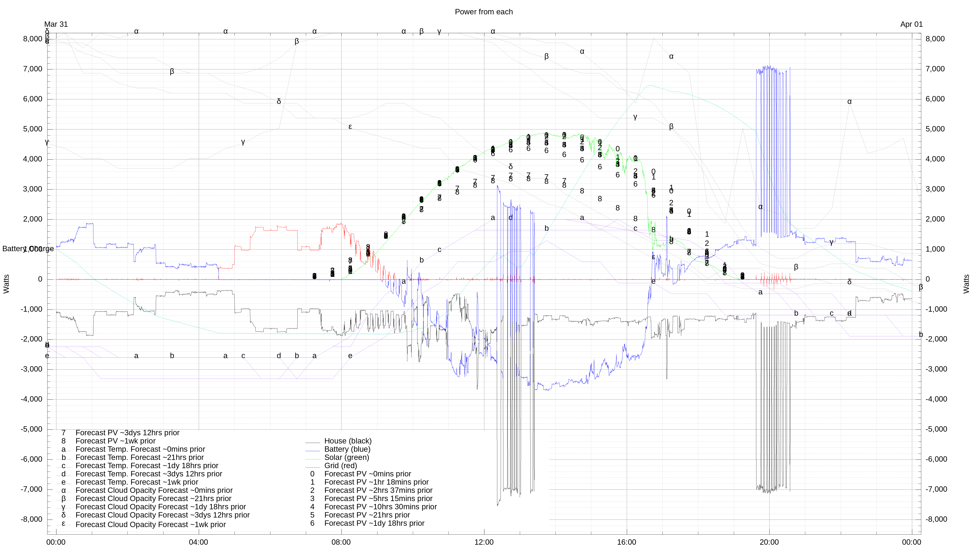
Task: Click the "Battery Charge" axis label
Action: pyautogui.click(x=28, y=249)
